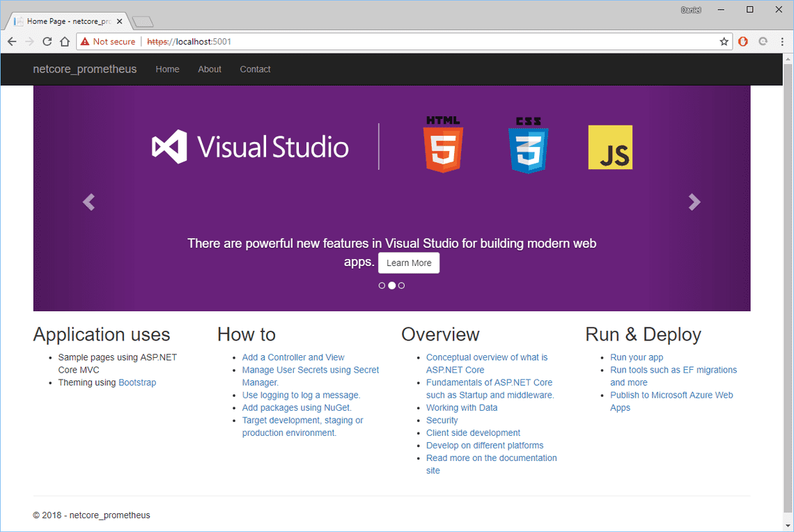Select the first carousel indicator dot
This screenshot has width=794, height=532.
[382, 285]
